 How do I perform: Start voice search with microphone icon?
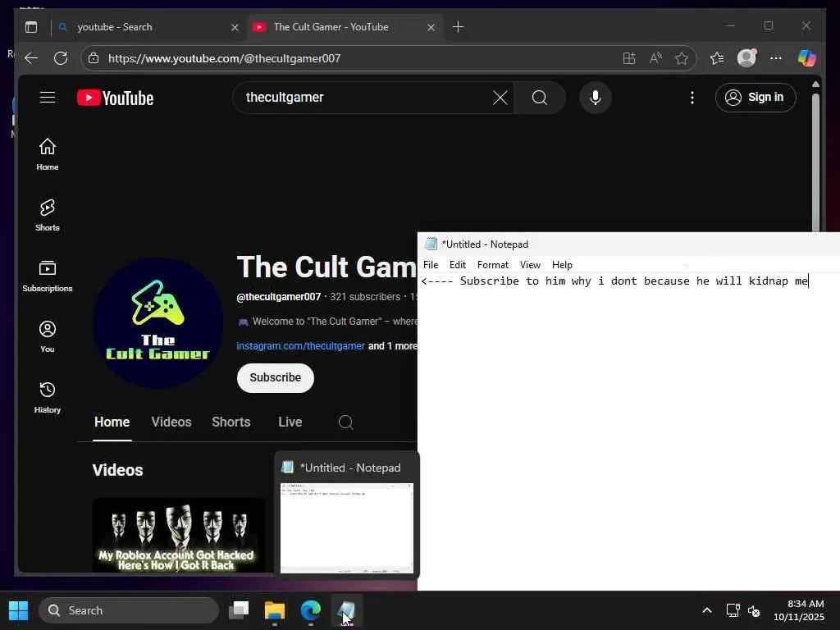click(596, 98)
